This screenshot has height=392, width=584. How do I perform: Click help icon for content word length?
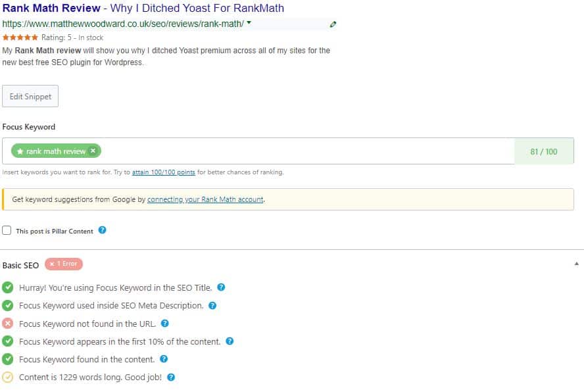pos(171,377)
